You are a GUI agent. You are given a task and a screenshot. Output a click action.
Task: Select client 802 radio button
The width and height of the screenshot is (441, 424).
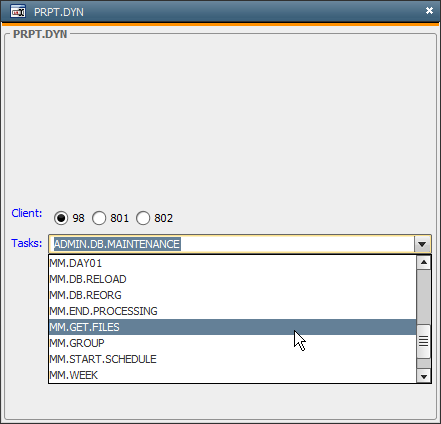[143, 218]
